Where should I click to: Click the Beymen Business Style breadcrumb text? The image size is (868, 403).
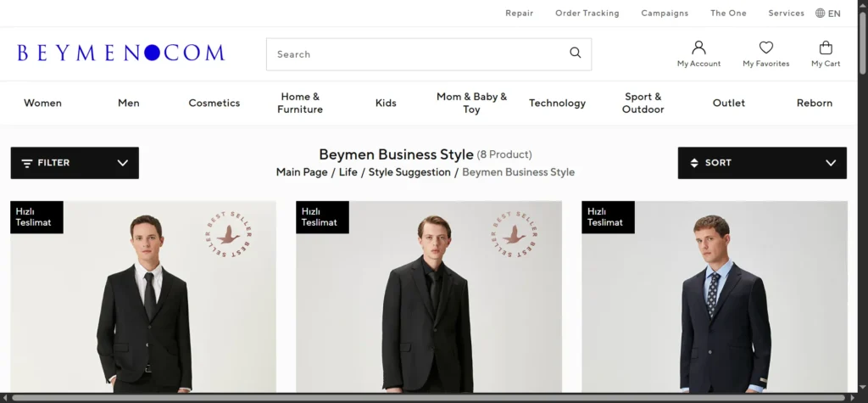click(519, 172)
